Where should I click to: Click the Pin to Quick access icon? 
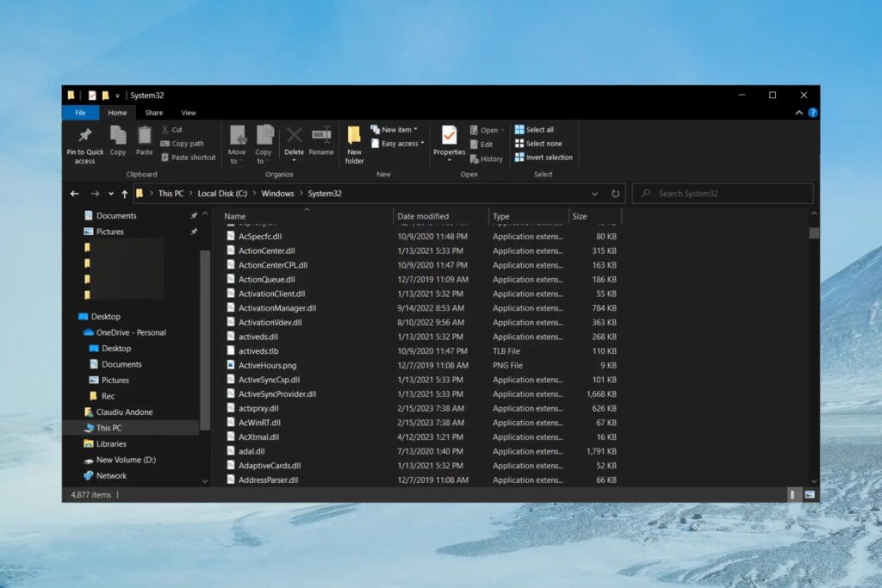coord(84,136)
